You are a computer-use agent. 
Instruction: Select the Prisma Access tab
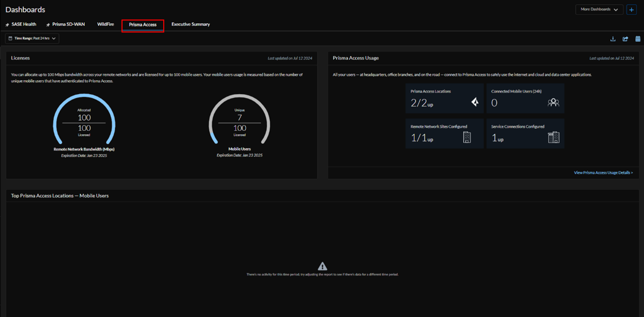point(143,25)
